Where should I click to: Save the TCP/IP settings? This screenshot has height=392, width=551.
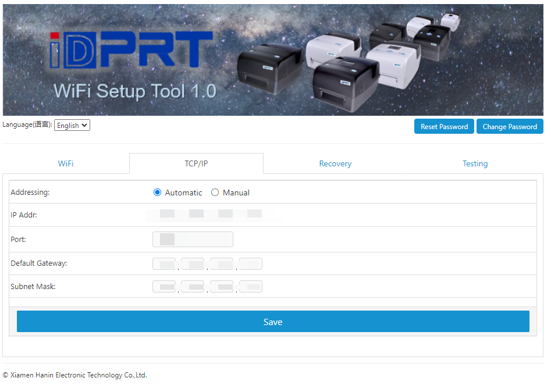point(273,322)
